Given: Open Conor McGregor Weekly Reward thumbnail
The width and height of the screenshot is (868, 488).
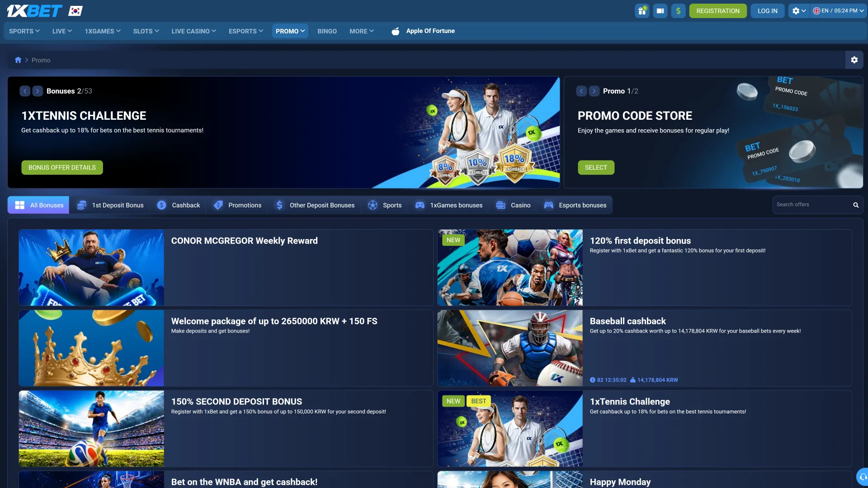Looking at the screenshot, I should [x=91, y=267].
